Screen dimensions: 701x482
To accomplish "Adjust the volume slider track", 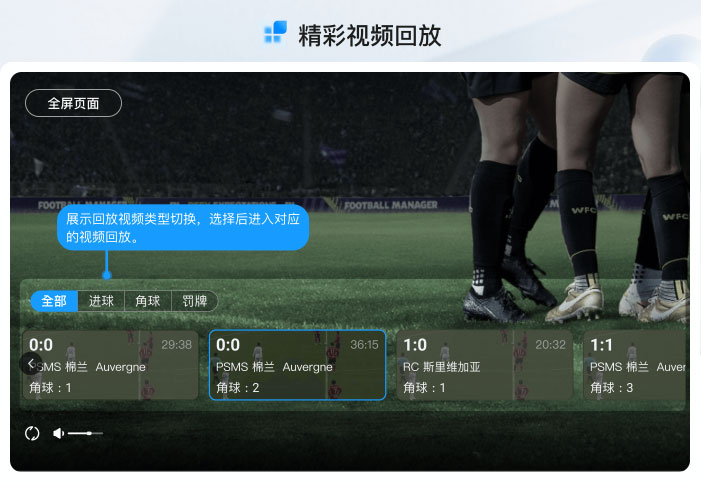I will click(85, 433).
